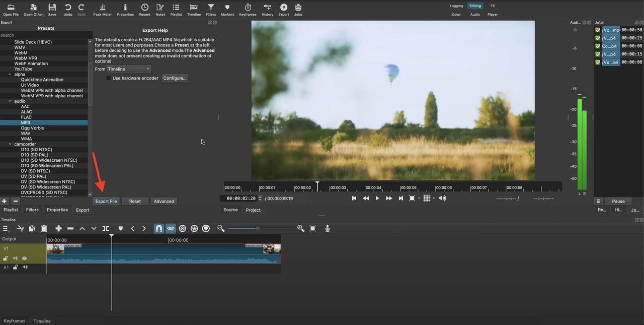
Task: Switch to bottom-left Properties tab
Action: point(57,210)
